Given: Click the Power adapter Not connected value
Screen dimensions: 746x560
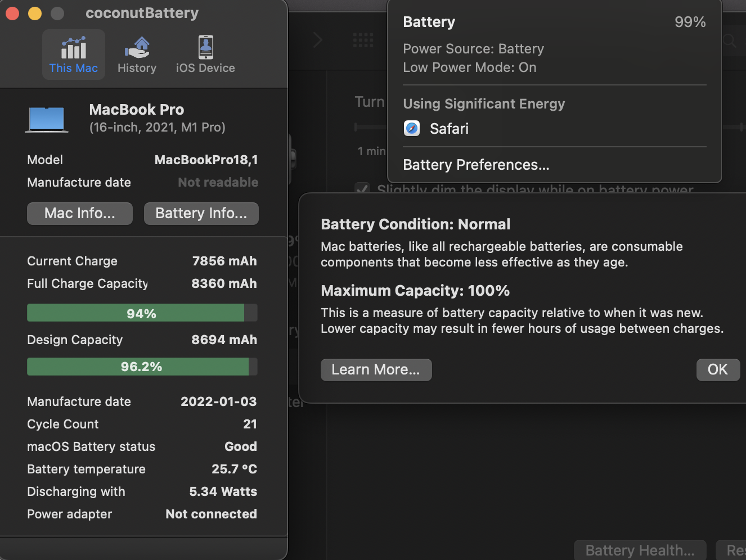Looking at the screenshot, I should [x=212, y=514].
